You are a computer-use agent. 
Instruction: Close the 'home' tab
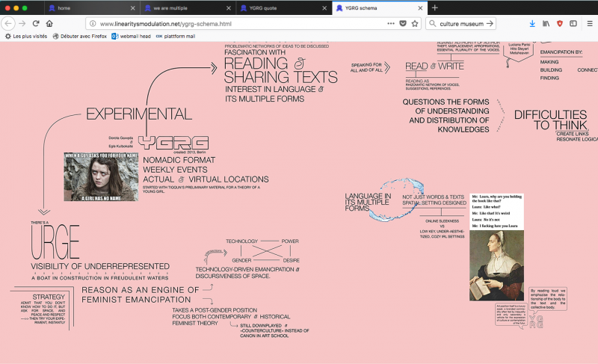click(132, 8)
